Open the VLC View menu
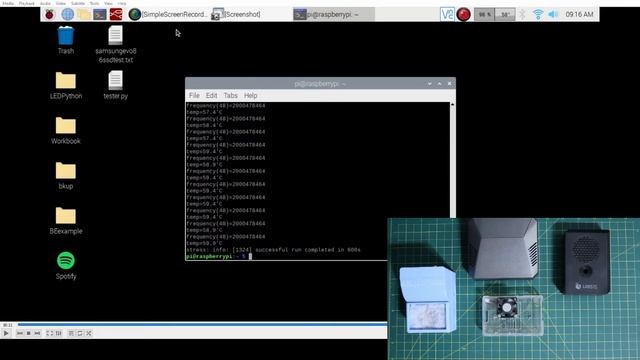The width and height of the screenshot is (640, 360). 108,3
